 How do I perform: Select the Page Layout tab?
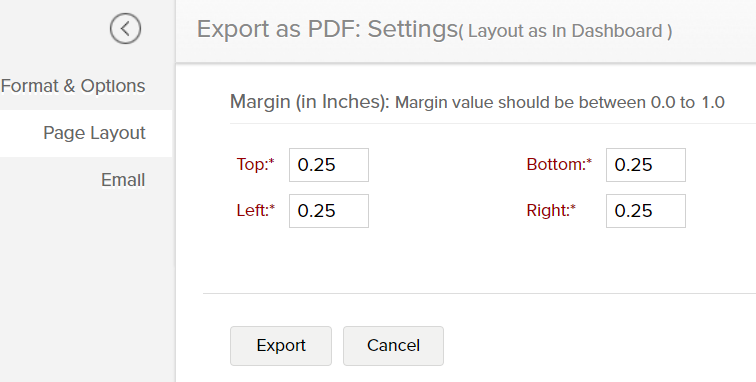pos(86,133)
